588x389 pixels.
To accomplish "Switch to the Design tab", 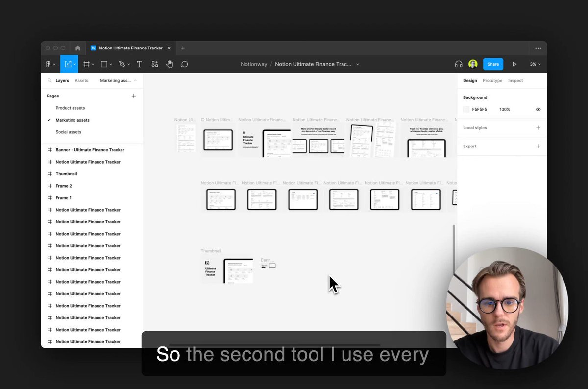I will (x=470, y=81).
